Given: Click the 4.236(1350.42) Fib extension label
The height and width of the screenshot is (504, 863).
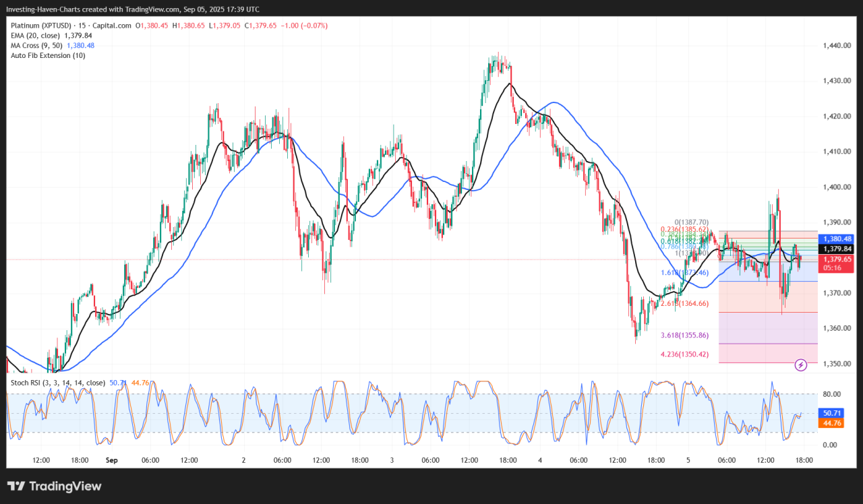Looking at the screenshot, I should tap(686, 354).
